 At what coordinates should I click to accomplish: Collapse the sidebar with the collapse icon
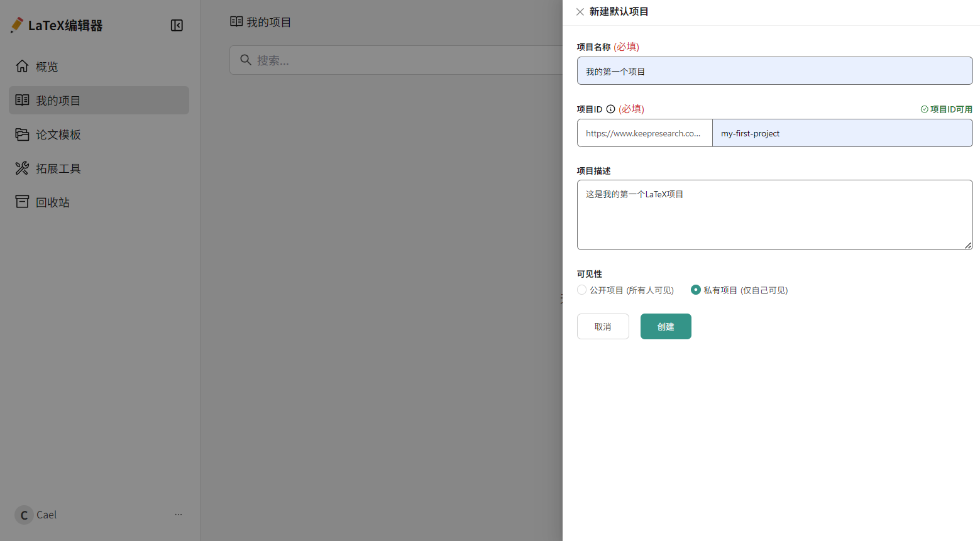(x=177, y=25)
